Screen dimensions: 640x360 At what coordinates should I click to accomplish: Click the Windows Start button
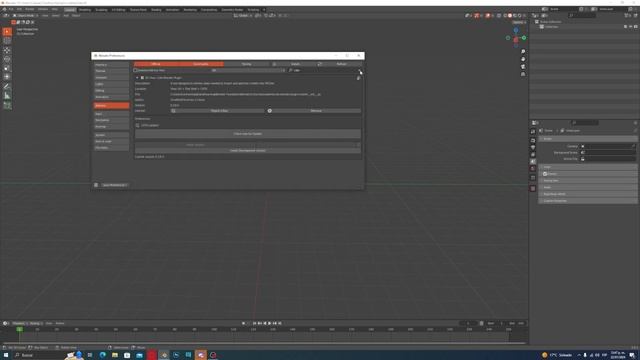pyautogui.click(x=6, y=355)
